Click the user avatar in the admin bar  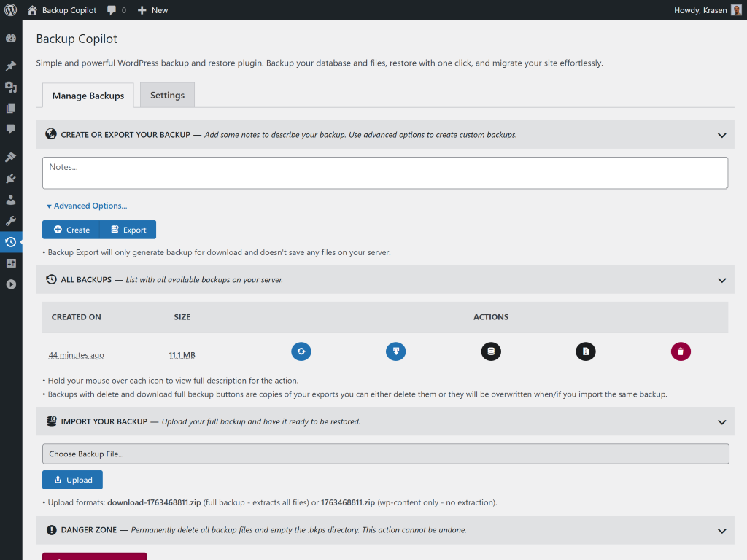(736, 10)
